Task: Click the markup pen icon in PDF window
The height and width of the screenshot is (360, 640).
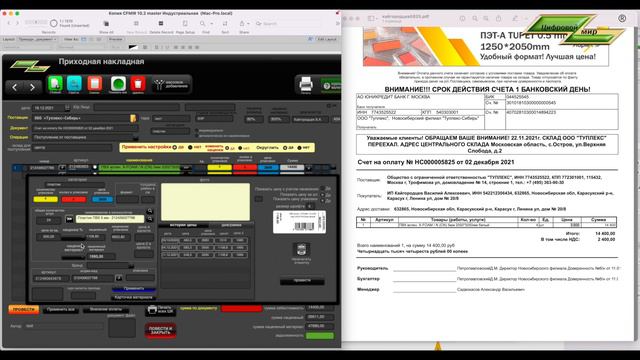Action: tap(515, 18)
